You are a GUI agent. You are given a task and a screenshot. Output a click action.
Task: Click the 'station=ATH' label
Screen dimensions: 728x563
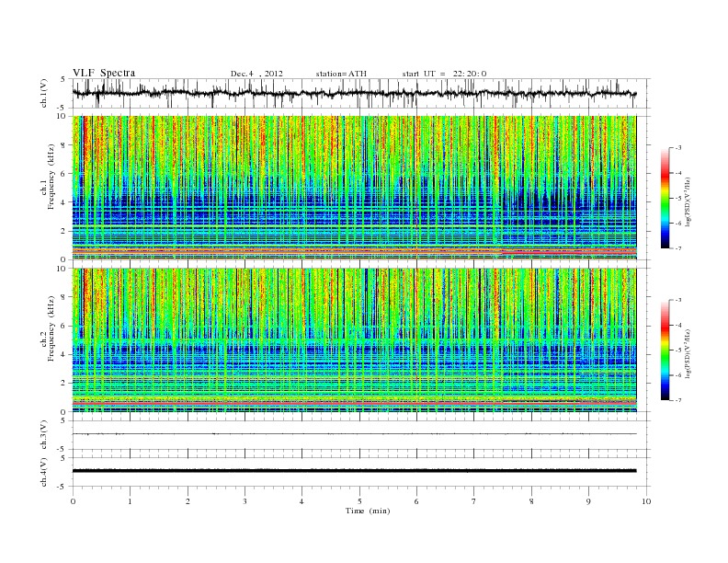[341, 74]
